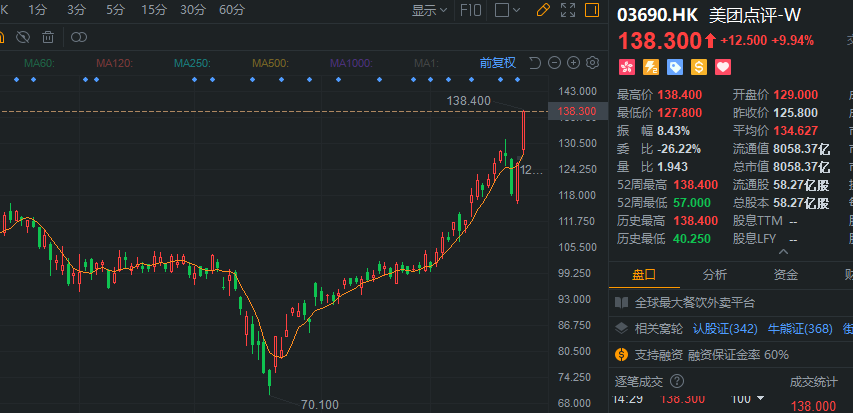Toggle the MA60 indicator label

(x=40, y=63)
